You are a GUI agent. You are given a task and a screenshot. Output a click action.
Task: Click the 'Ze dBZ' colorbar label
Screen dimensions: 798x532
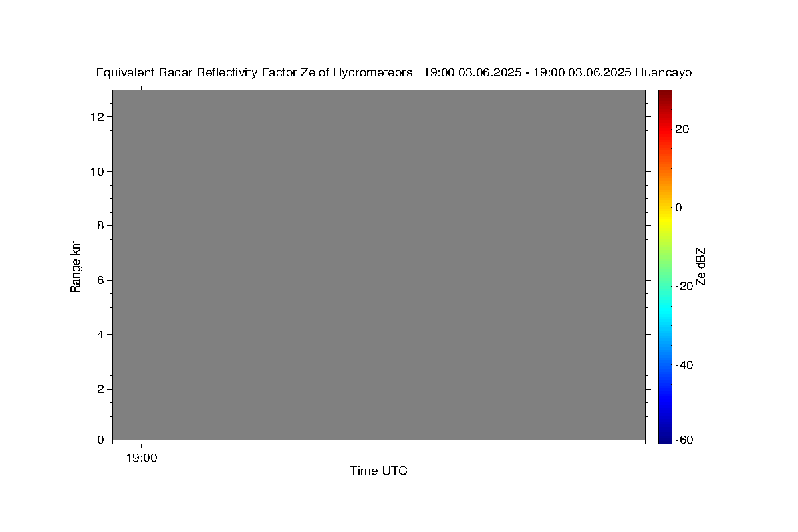pos(700,266)
